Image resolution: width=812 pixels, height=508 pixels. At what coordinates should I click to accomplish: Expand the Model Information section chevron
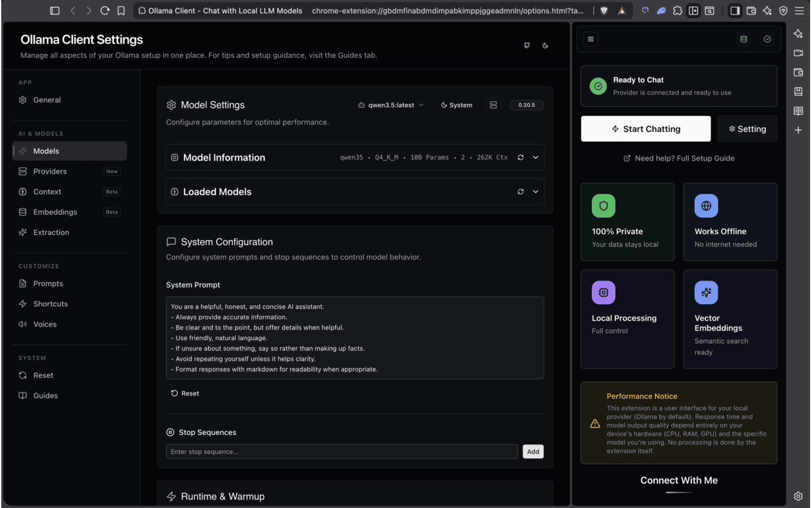tap(535, 157)
